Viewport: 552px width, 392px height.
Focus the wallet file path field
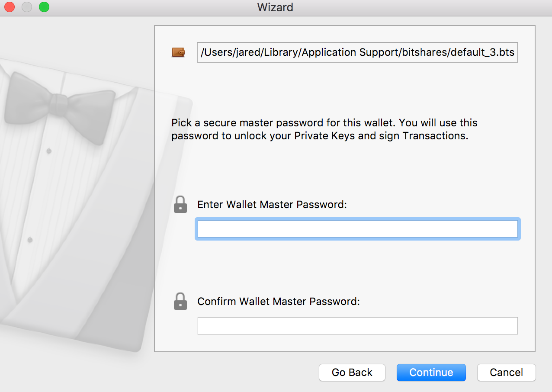(x=357, y=52)
